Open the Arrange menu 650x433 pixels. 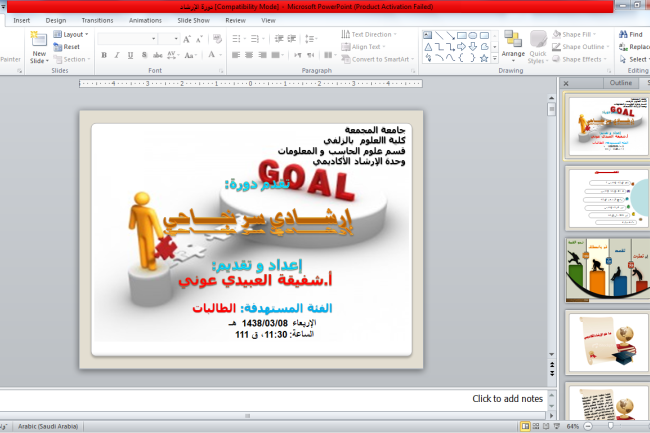tap(513, 47)
